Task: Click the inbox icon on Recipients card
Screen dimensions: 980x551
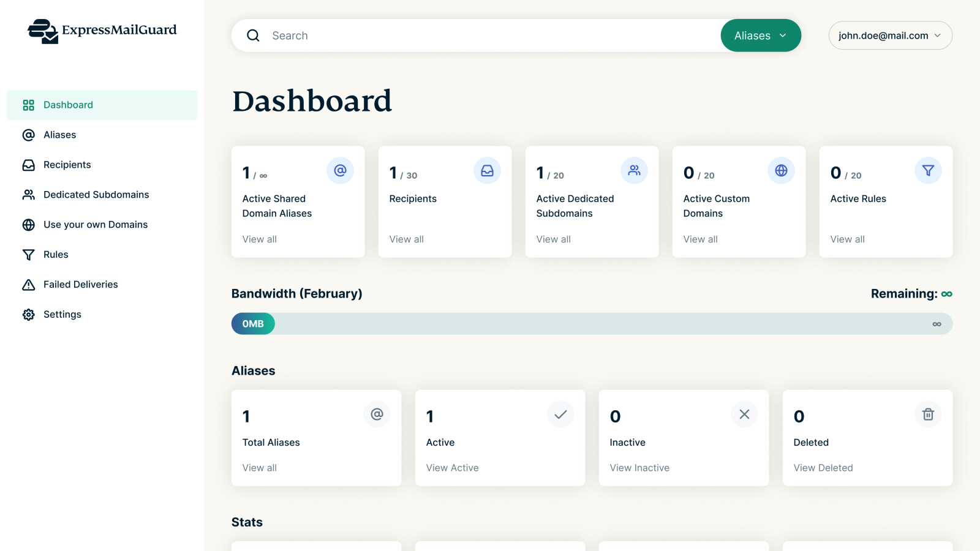Action: point(487,170)
